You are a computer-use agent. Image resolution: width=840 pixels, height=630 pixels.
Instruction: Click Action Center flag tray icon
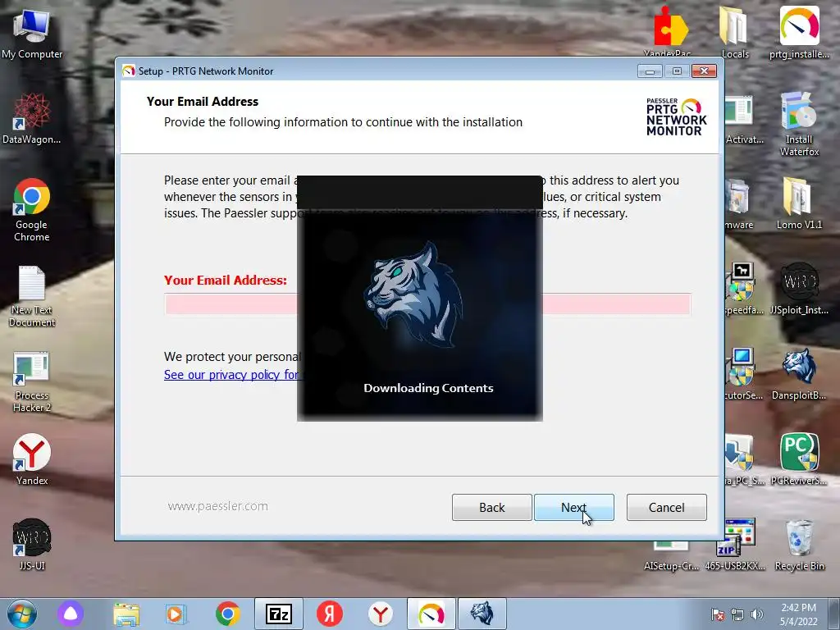718,614
